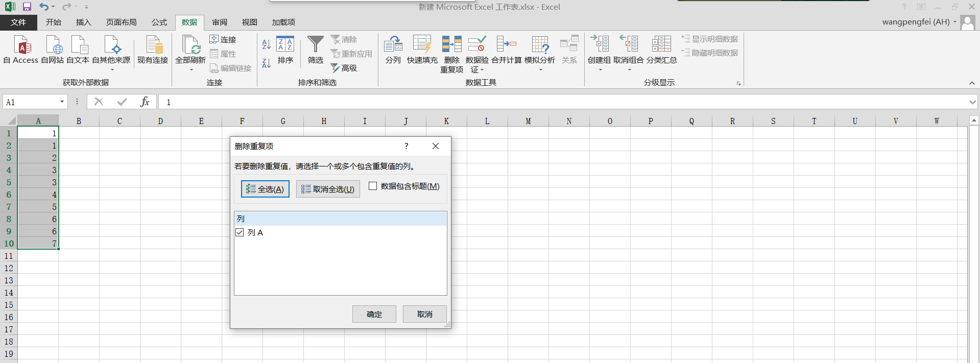Confirm with the OK (确定) button
Image resolution: width=980 pixels, height=363 pixels.
(374, 314)
